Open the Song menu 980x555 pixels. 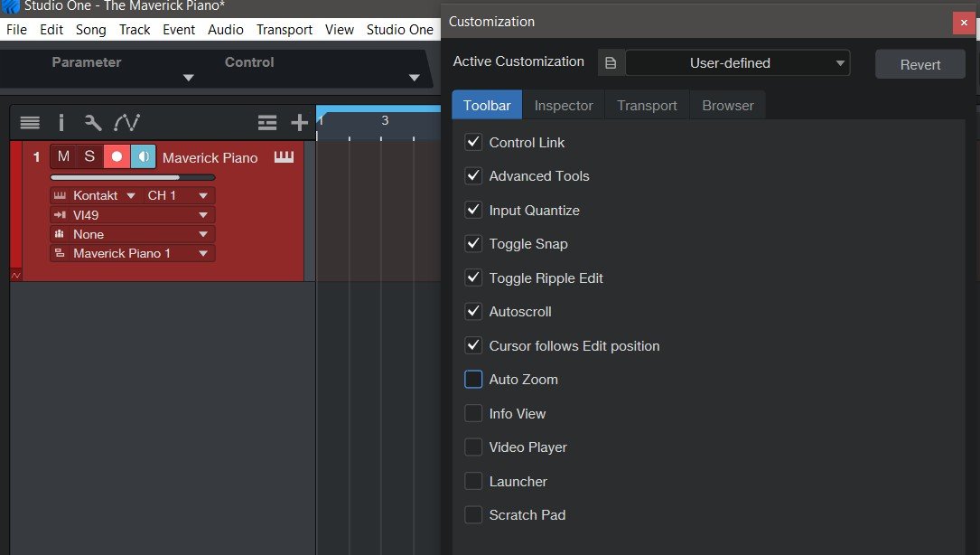tap(91, 30)
